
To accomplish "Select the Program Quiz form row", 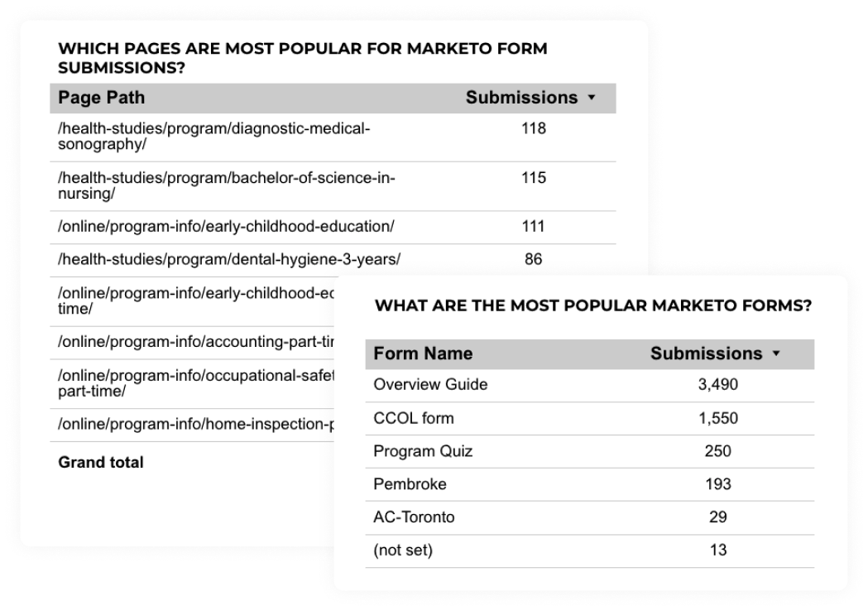I will (589, 451).
